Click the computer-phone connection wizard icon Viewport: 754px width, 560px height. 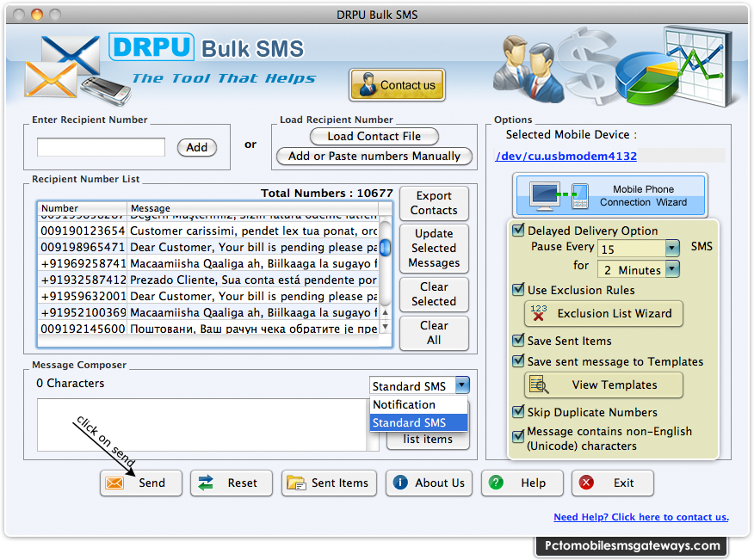click(559, 196)
